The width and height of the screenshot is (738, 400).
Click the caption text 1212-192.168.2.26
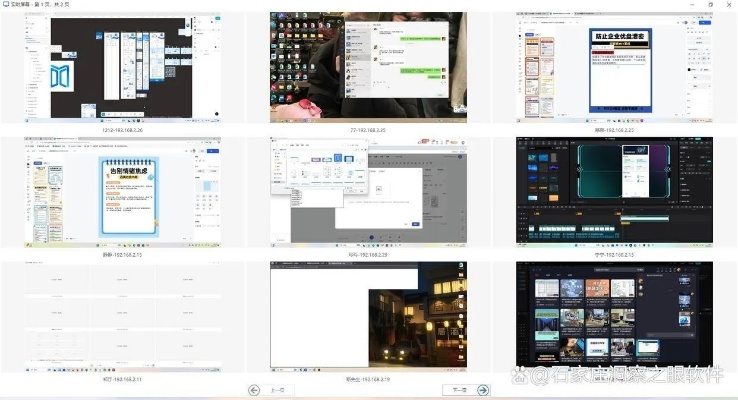122,130
